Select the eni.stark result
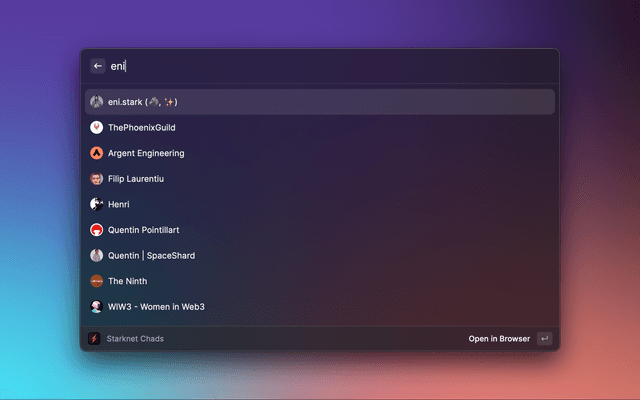This screenshot has height=400, width=640. [x=320, y=102]
